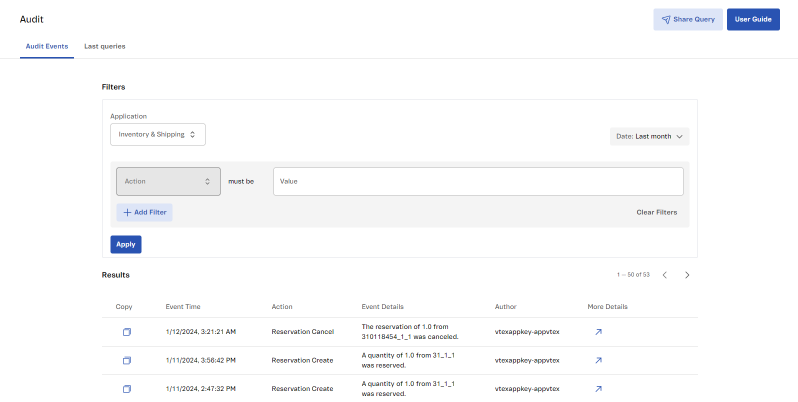Open the User Guide

click(752, 19)
